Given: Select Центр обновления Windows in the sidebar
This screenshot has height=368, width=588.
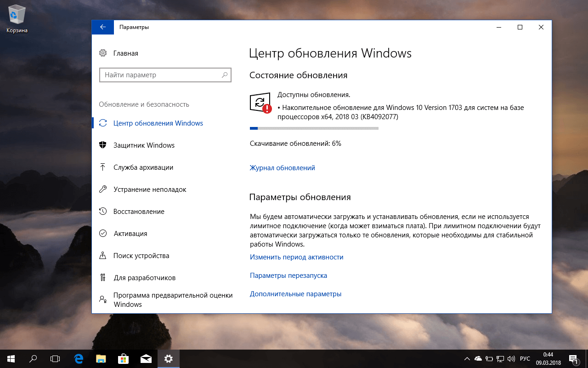Looking at the screenshot, I should click(158, 123).
